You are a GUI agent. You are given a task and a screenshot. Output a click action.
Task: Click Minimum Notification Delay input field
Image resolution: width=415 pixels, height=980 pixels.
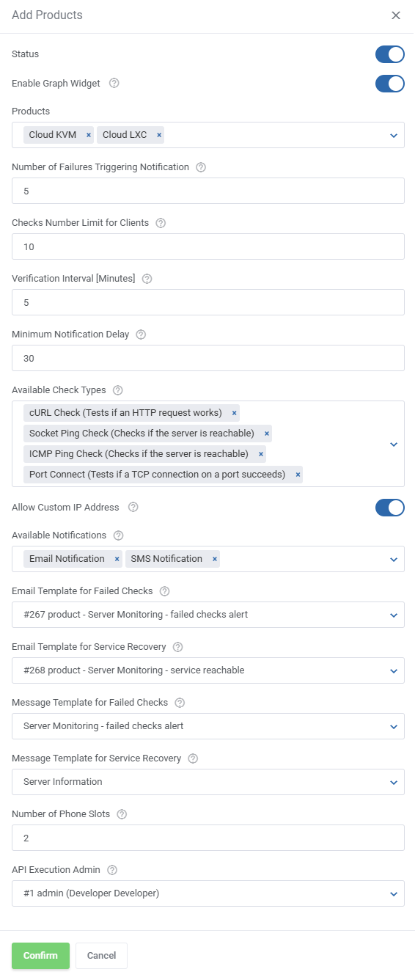coord(208,358)
